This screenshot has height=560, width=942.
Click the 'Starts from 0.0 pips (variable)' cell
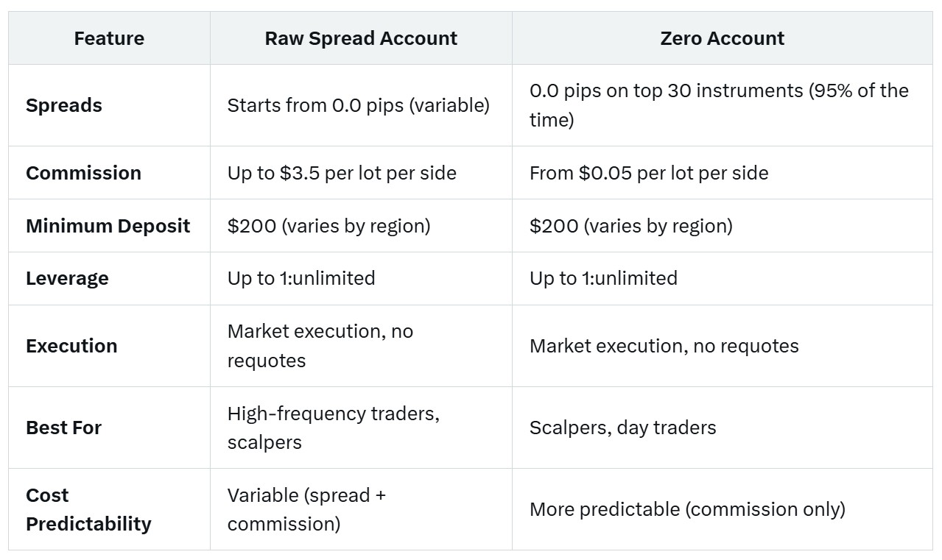click(361, 105)
